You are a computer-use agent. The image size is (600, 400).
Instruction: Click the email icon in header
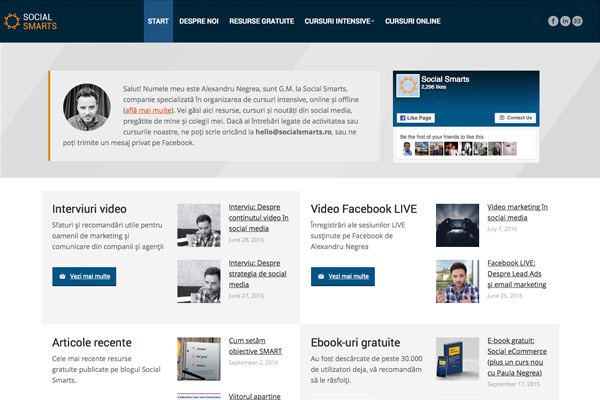tap(579, 21)
